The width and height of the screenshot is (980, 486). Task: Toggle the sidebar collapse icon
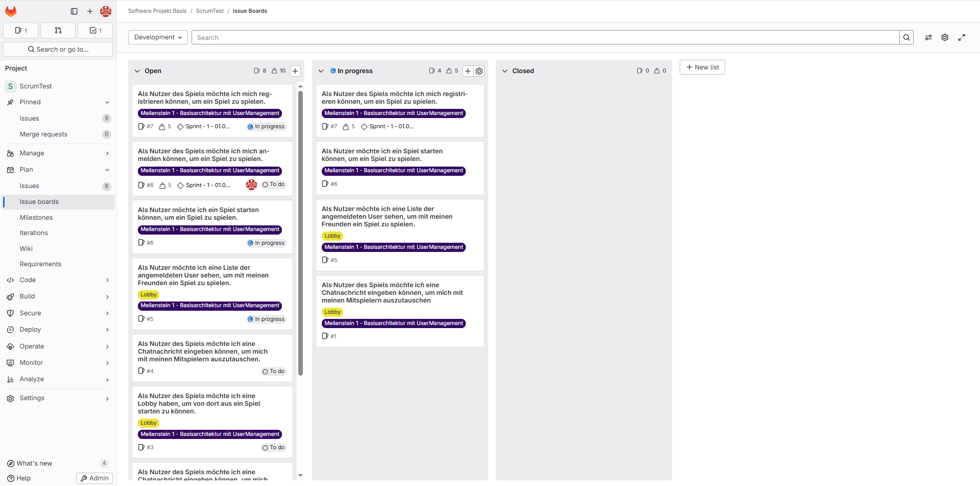(74, 11)
